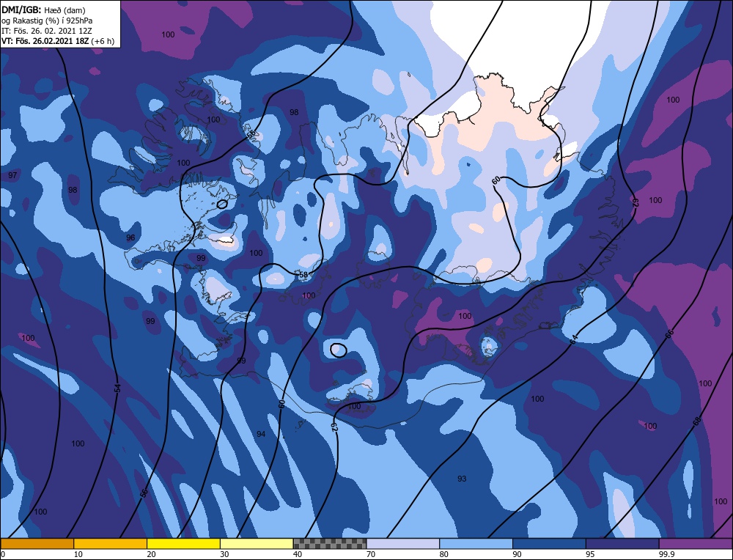Click the humidity value '96' on the map
Screen dimensions: 733x560
pyautogui.click(x=130, y=237)
